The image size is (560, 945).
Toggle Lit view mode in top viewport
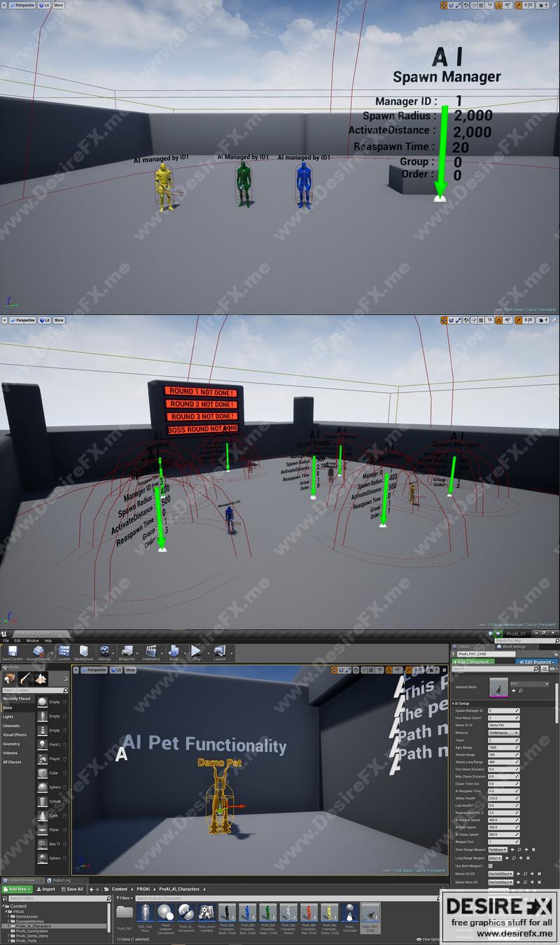click(45, 5)
